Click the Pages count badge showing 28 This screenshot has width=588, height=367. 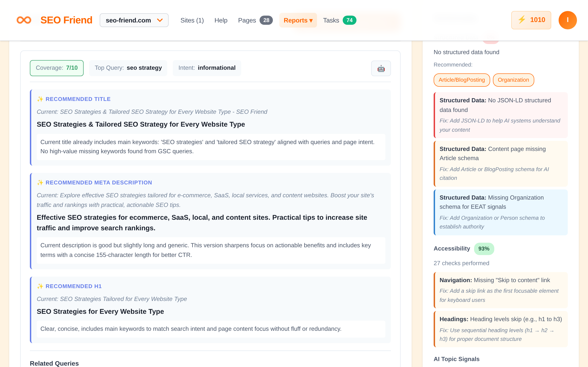click(x=266, y=20)
